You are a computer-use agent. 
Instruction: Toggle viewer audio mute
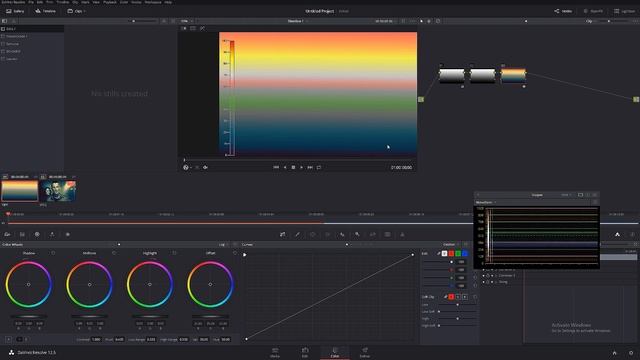point(205,167)
